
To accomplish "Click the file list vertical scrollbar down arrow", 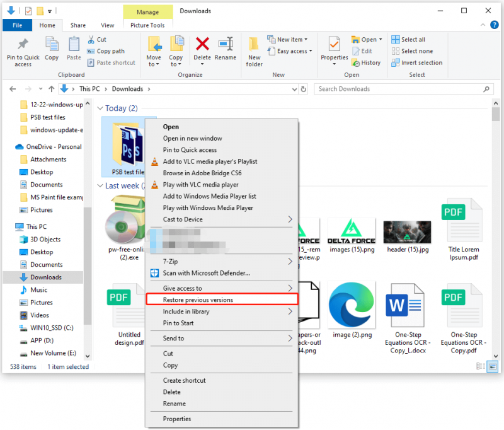I will click(496, 356).
